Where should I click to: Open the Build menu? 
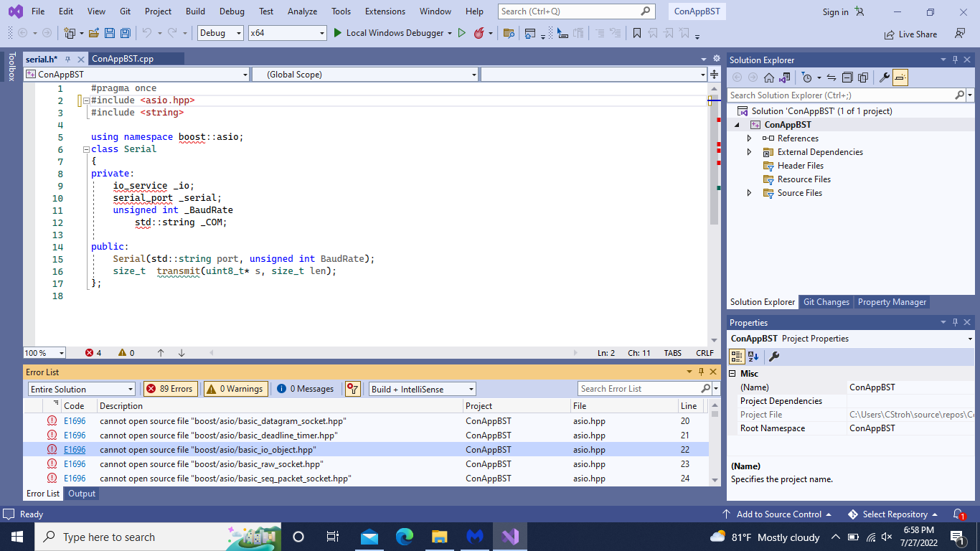tap(195, 11)
